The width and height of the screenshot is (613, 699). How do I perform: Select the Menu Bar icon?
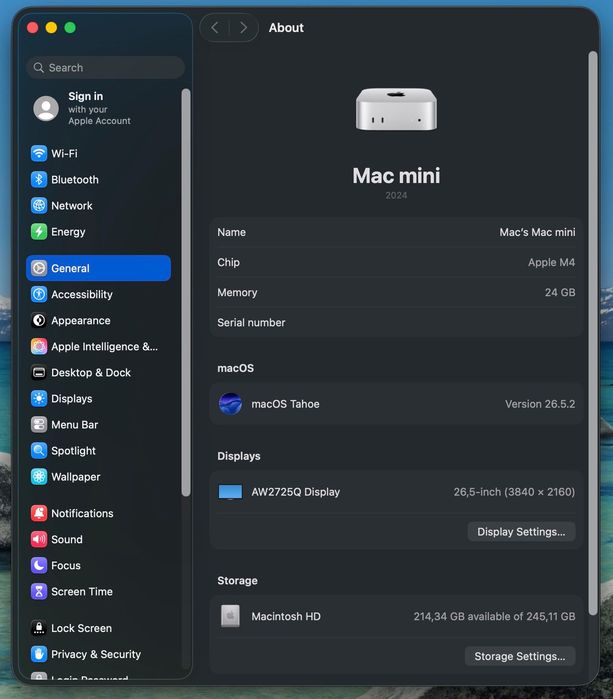tap(39, 425)
